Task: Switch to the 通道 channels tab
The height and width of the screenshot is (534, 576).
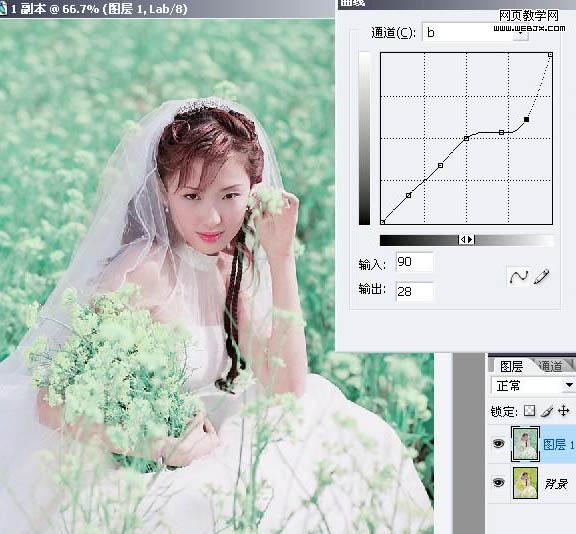Action: pos(550,366)
